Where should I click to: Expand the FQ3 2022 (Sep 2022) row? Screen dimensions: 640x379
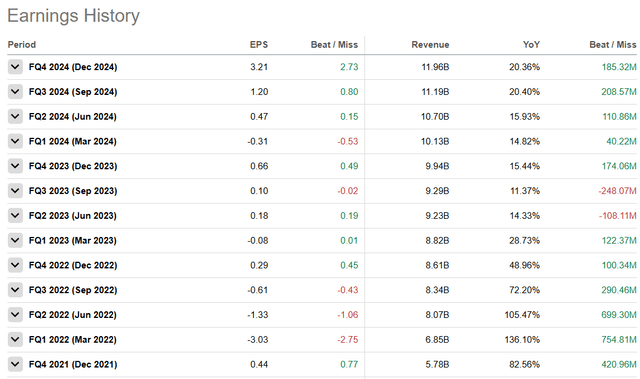tap(15, 290)
